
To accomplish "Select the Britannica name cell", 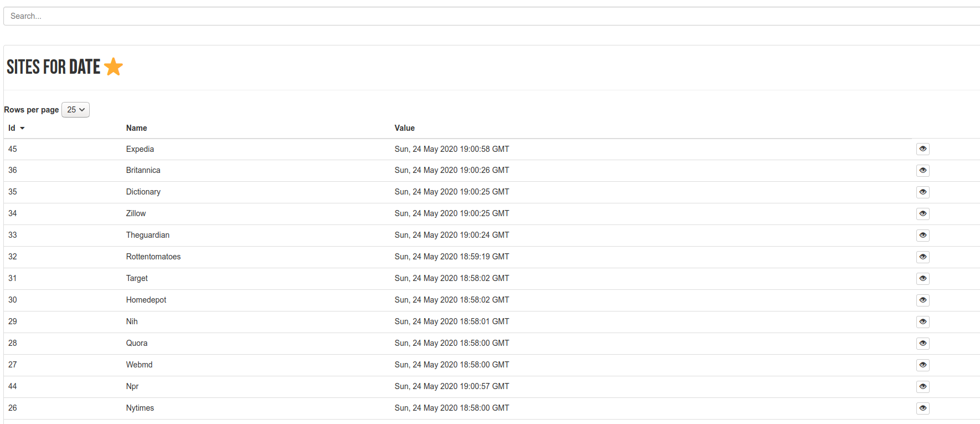I will click(143, 170).
